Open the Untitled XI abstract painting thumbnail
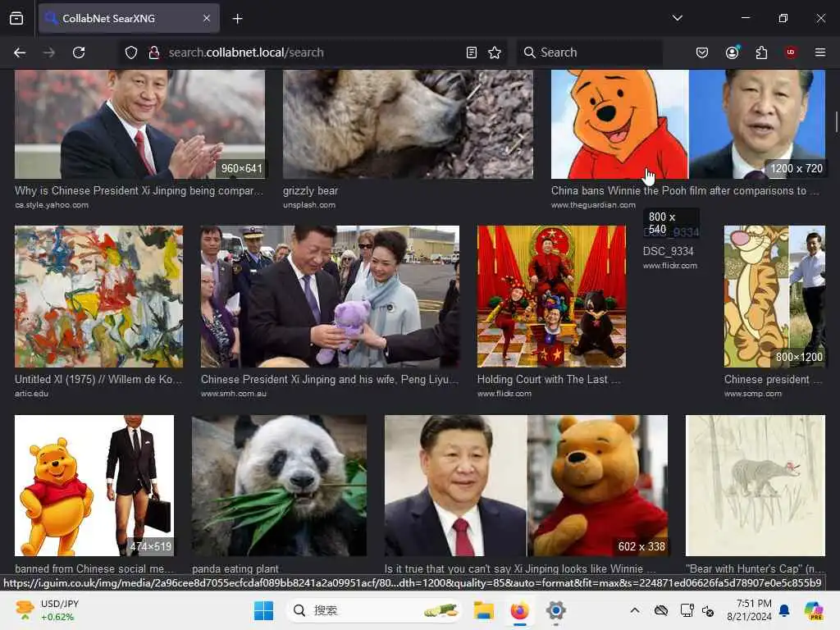 tap(98, 296)
